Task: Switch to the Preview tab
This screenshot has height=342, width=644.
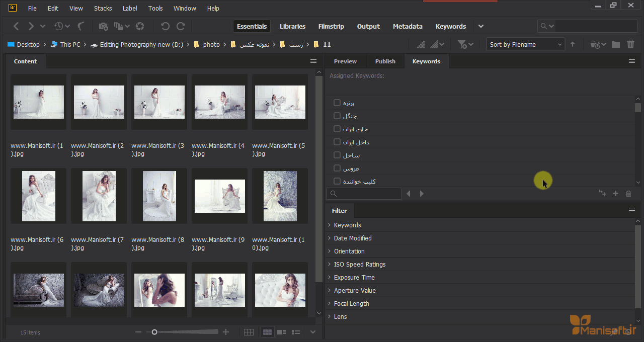Action: 345,61
